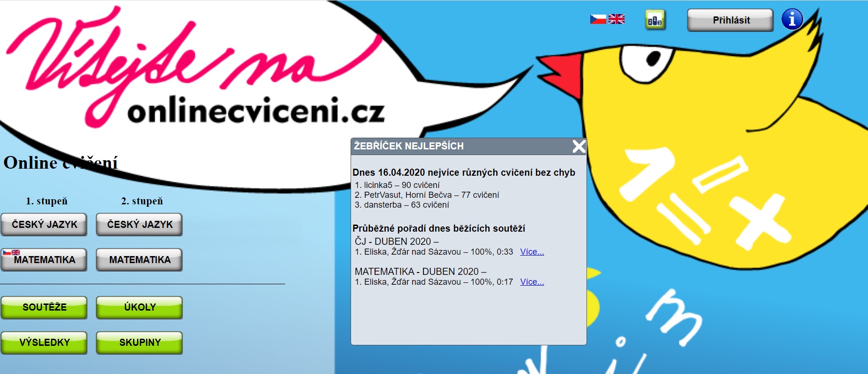Click the 1. stupeň column label
Image resolution: width=868 pixels, height=374 pixels.
coord(47,201)
